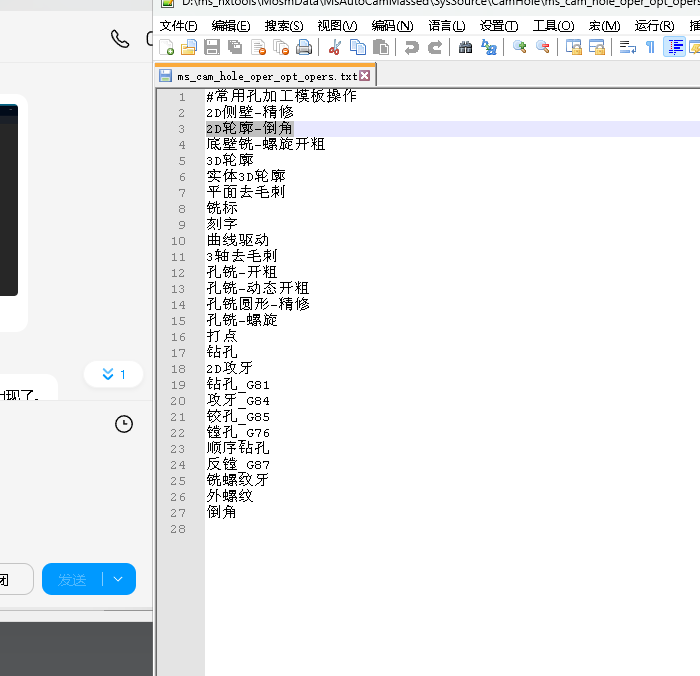Click the line 铰孔_G85
700x676 pixels.
pos(238,417)
